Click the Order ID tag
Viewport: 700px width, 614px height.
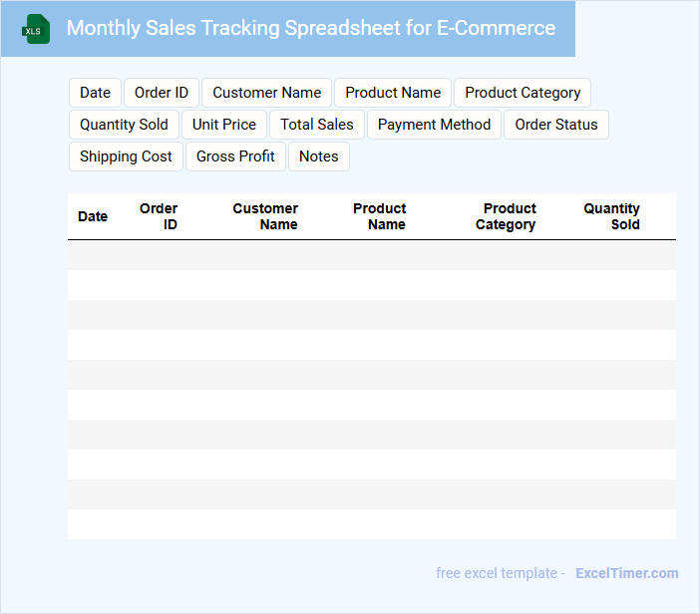tap(162, 93)
